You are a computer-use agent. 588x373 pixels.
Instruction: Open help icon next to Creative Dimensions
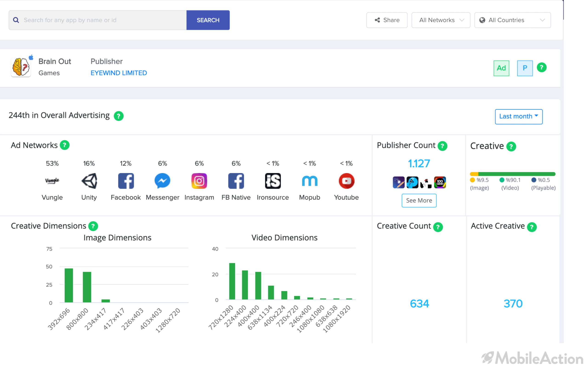[x=93, y=226]
